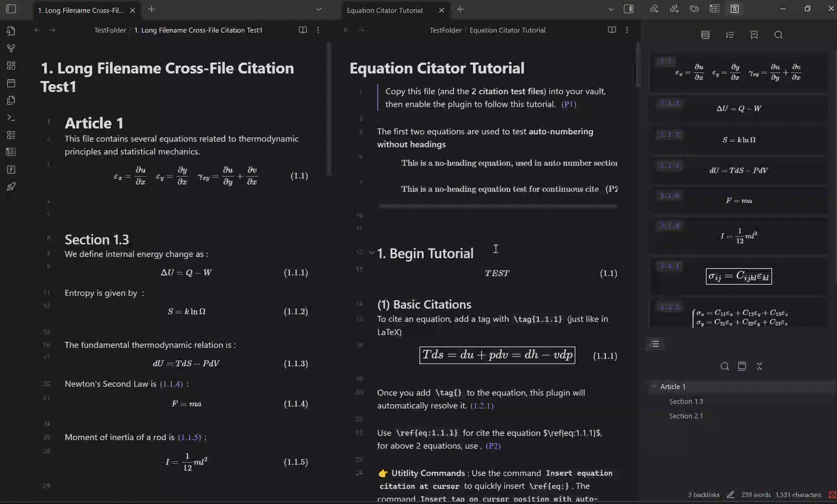The image size is (837, 504).
Task: Open tags pane icon in top bar
Action: (694, 9)
